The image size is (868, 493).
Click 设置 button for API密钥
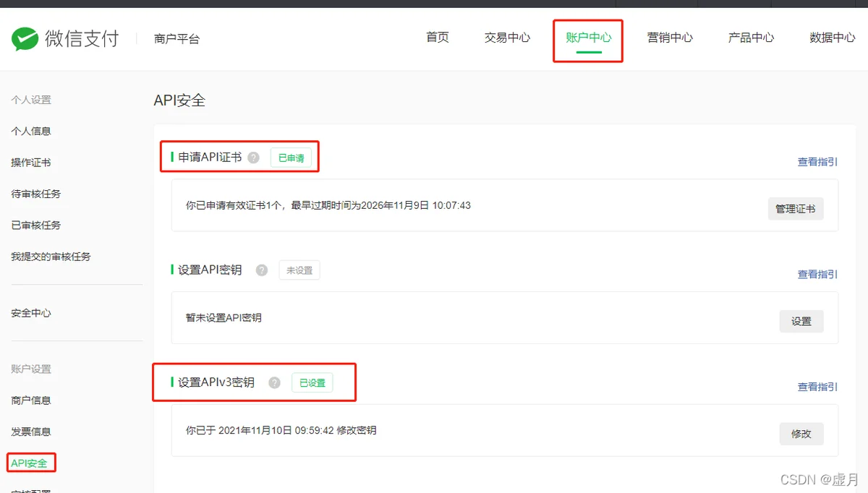point(801,321)
